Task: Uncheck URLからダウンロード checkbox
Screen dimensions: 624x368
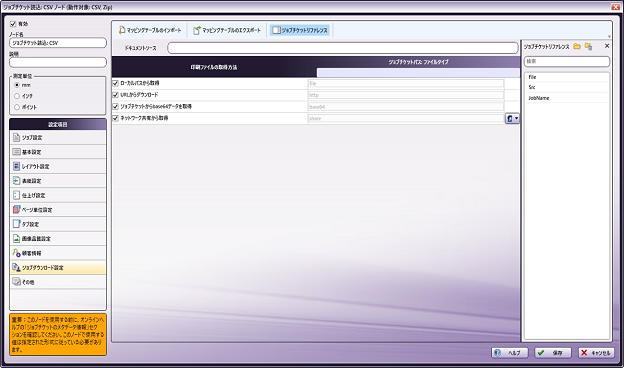Action: (115, 95)
